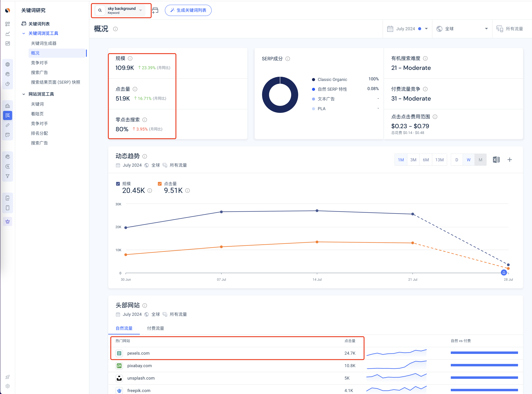This screenshot has width=532, height=394.
Task: Switch granularity to W (weekly)
Action: click(x=469, y=160)
